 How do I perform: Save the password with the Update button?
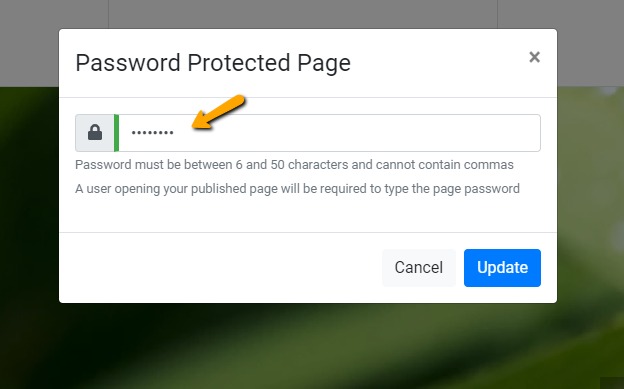502,268
